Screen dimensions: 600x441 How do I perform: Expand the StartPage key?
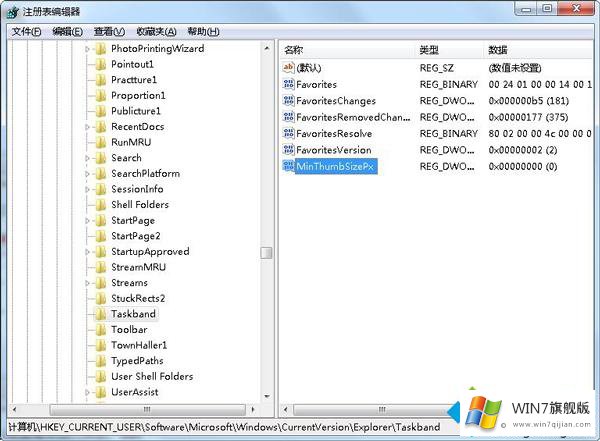(87, 221)
